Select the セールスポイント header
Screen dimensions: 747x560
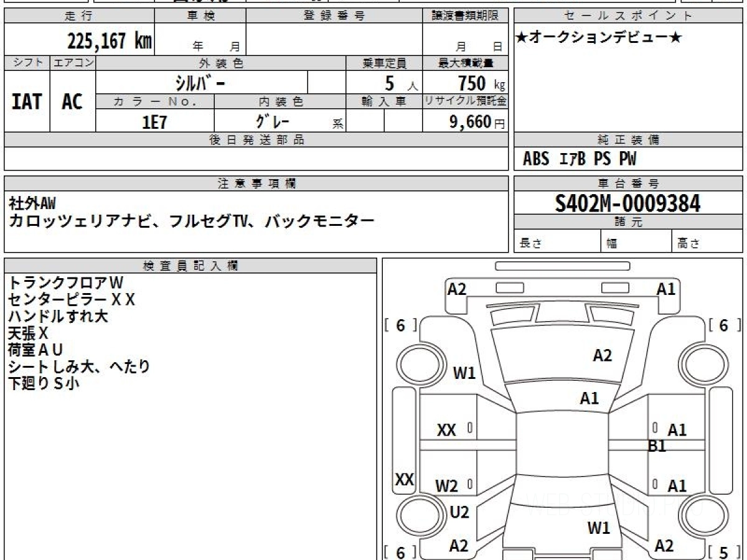pos(628,16)
